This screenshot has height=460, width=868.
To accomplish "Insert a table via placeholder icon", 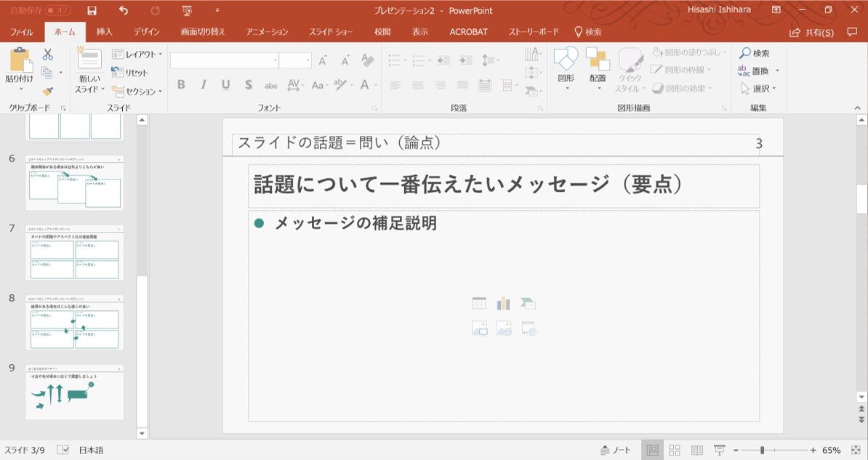I will tap(479, 304).
